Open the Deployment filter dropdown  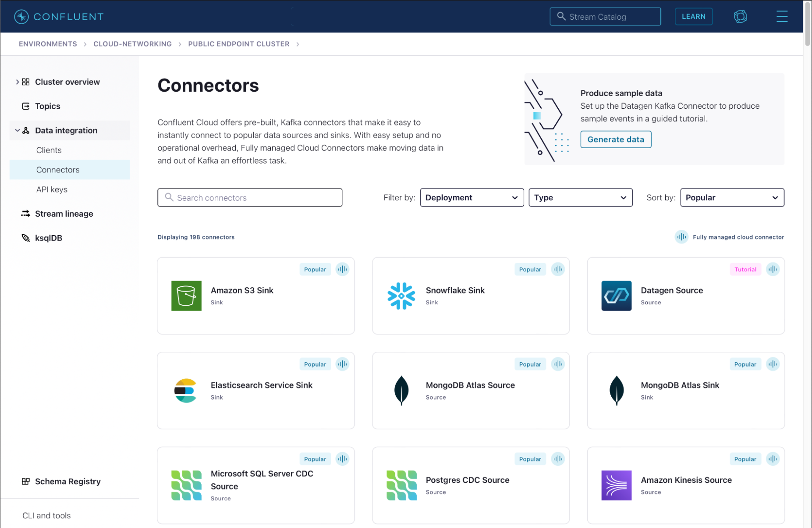coord(472,197)
